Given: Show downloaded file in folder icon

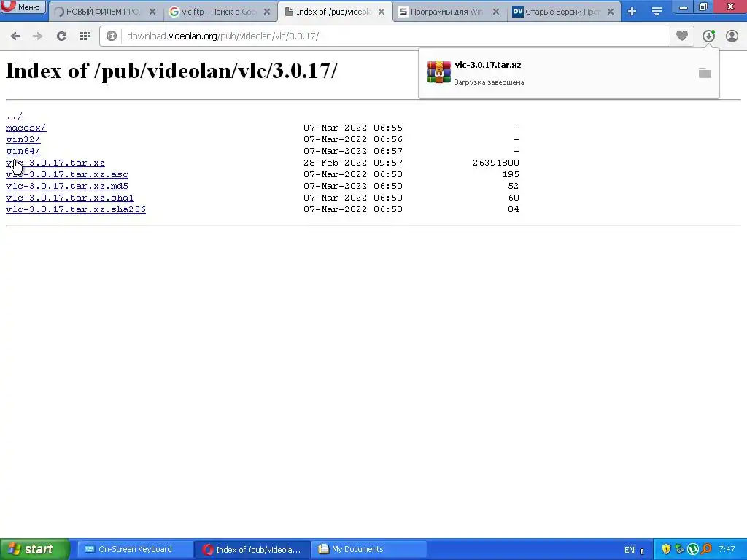Looking at the screenshot, I should (x=705, y=73).
